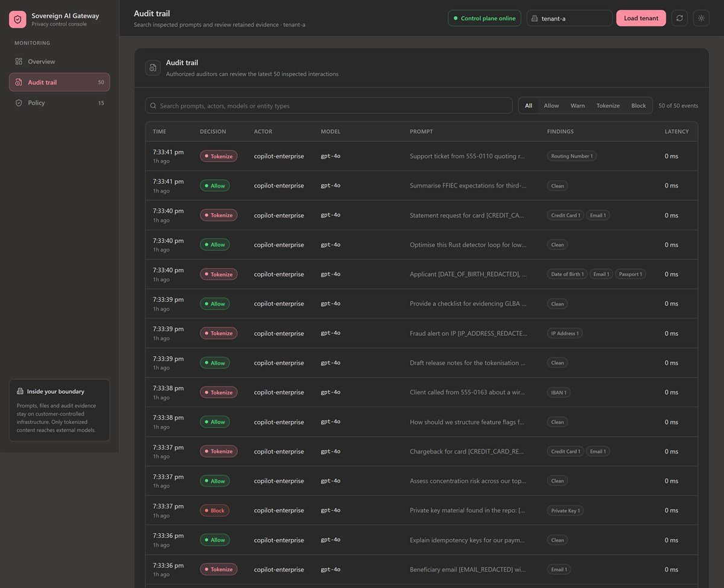724x588 pixels.
Task: Click the refresh icon button in header
Action: 679,18
